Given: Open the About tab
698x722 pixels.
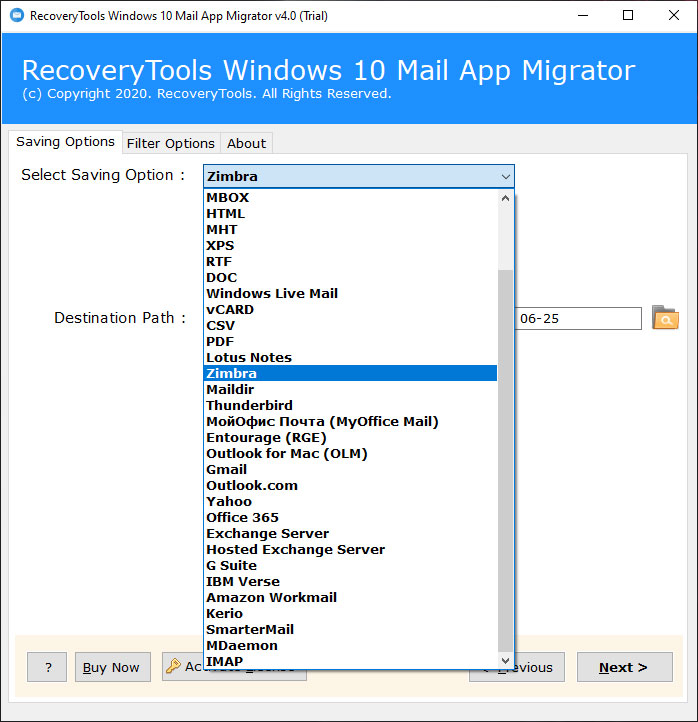Looking at the screenshot, I should coord(246,143).
